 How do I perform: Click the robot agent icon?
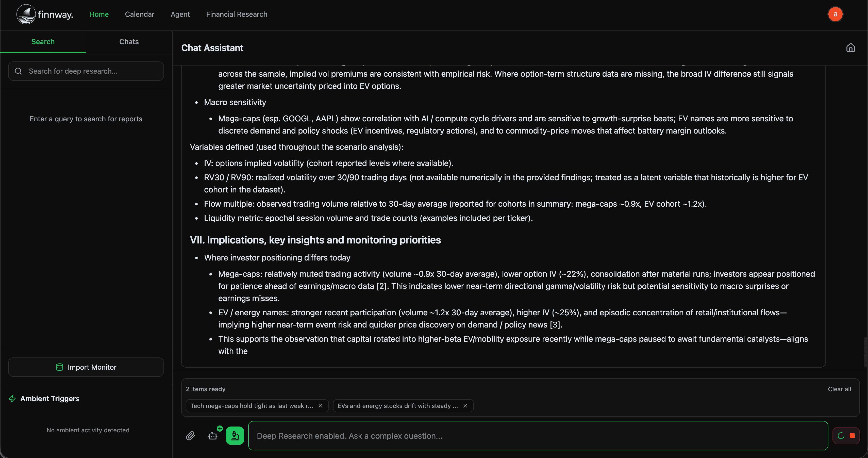pos(213,436)
